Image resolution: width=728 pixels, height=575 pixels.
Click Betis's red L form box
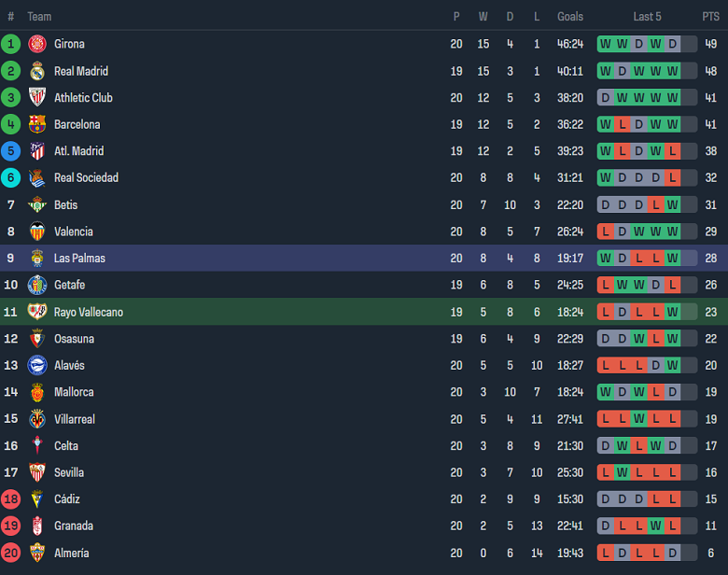click(655, 204)
